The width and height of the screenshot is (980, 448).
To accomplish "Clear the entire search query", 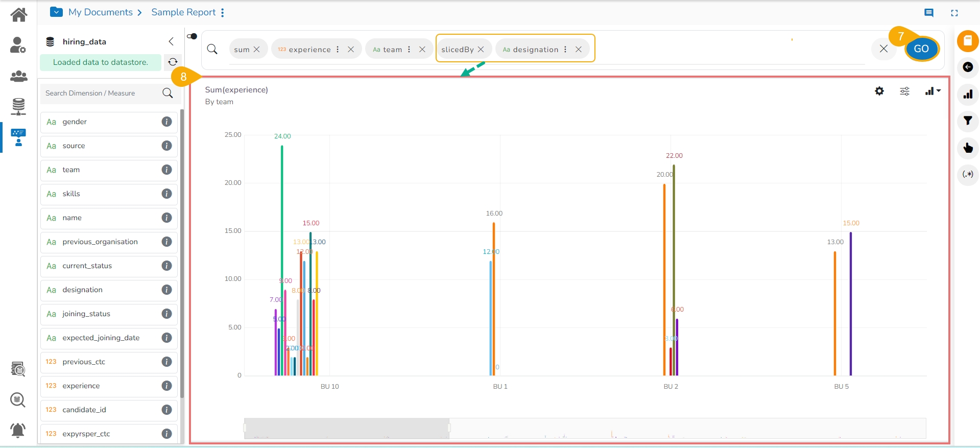I will coord(883,49).
